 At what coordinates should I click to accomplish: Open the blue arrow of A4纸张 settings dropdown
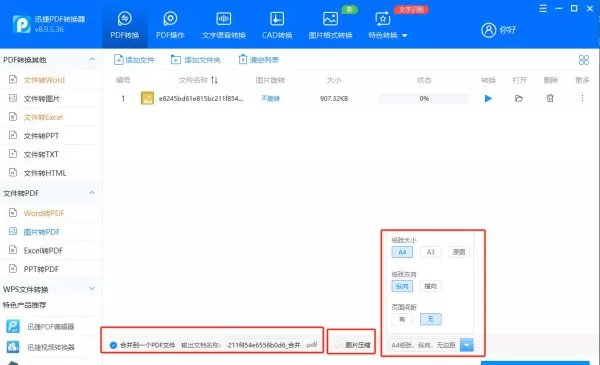point(467,345)
